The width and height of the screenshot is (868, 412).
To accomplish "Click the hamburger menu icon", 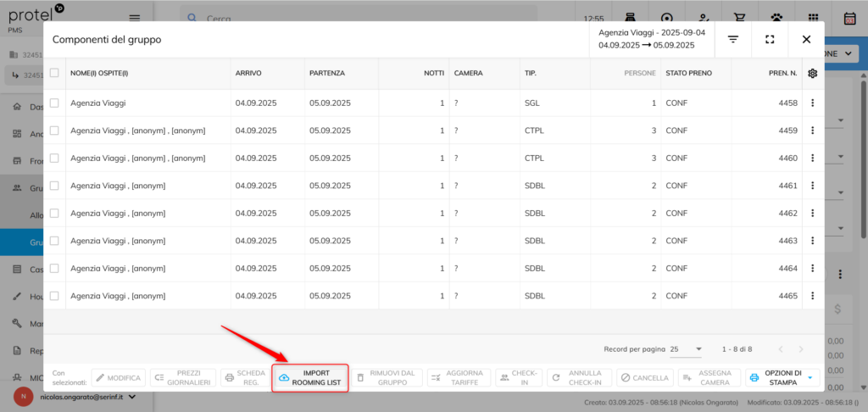I will click(x=134, y=18).
